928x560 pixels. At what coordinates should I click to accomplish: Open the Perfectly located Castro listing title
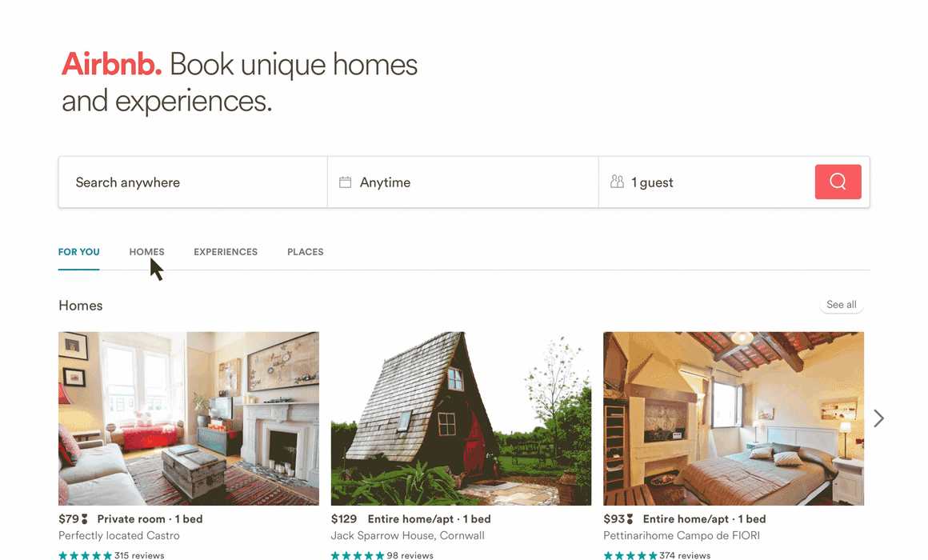[x=119, y=535]
